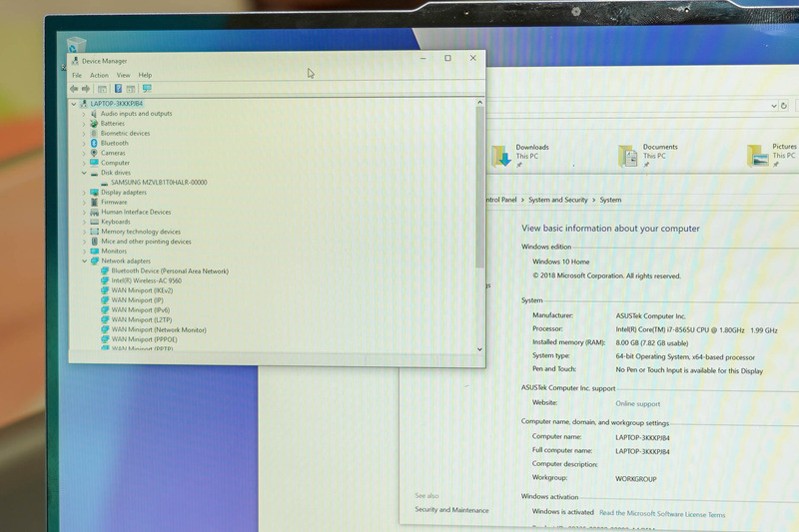The height and width of the screenshot is (532, 799).
Task: Expand the Cameras category
Action: 84,154
